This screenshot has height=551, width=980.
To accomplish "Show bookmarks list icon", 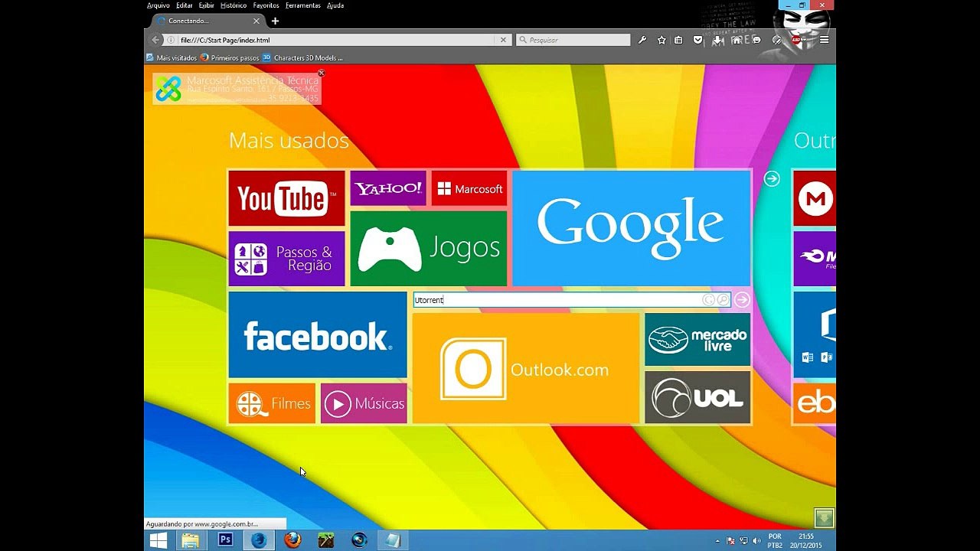I will 678,40.
